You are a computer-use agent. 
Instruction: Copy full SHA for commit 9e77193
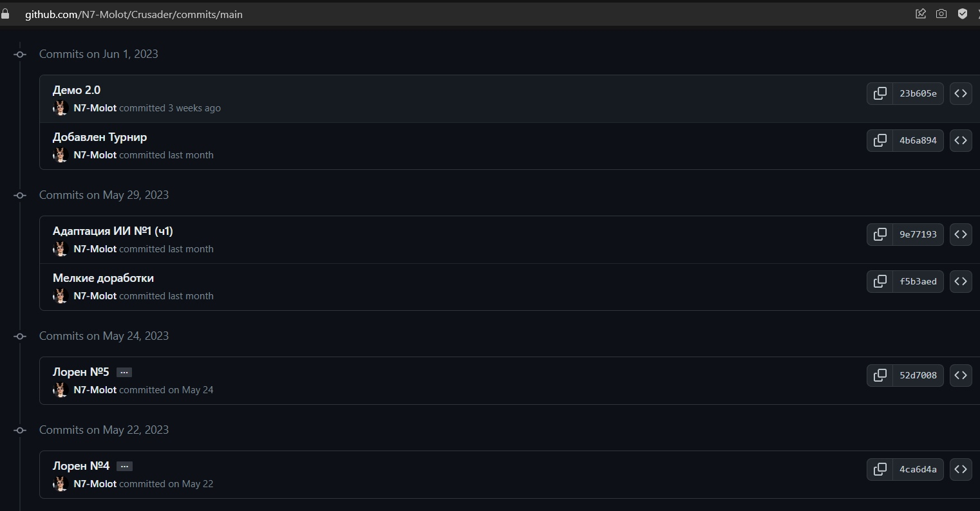(x=880, y=234)
